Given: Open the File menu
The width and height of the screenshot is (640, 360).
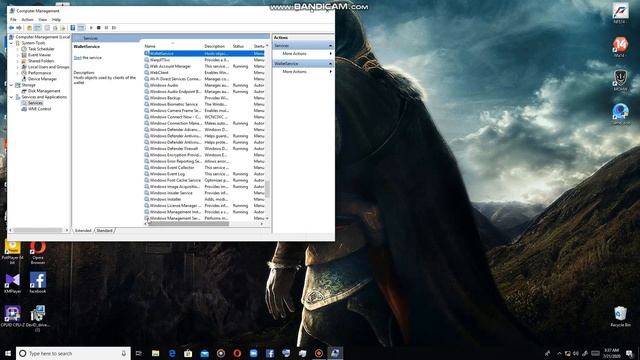Looking at the screenshot, I should point(13,20).
